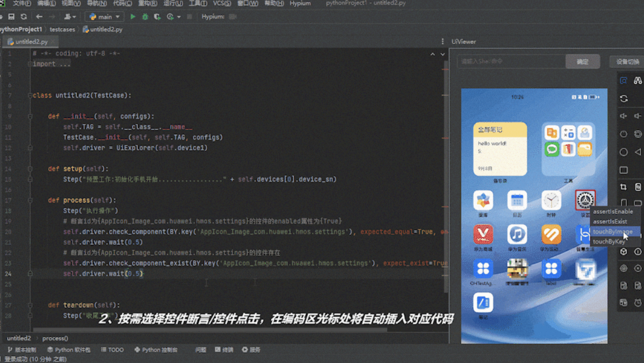Expand the collapsed import block
The height and width of the screenshot is (363, 644).
coord(30,64)
